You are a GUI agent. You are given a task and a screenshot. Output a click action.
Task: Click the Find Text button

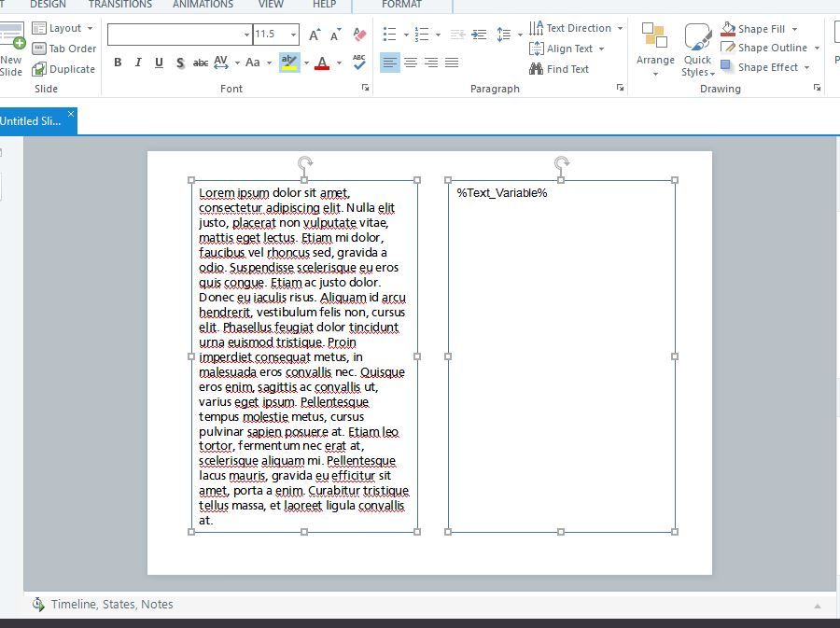click(x=559, y=69)
